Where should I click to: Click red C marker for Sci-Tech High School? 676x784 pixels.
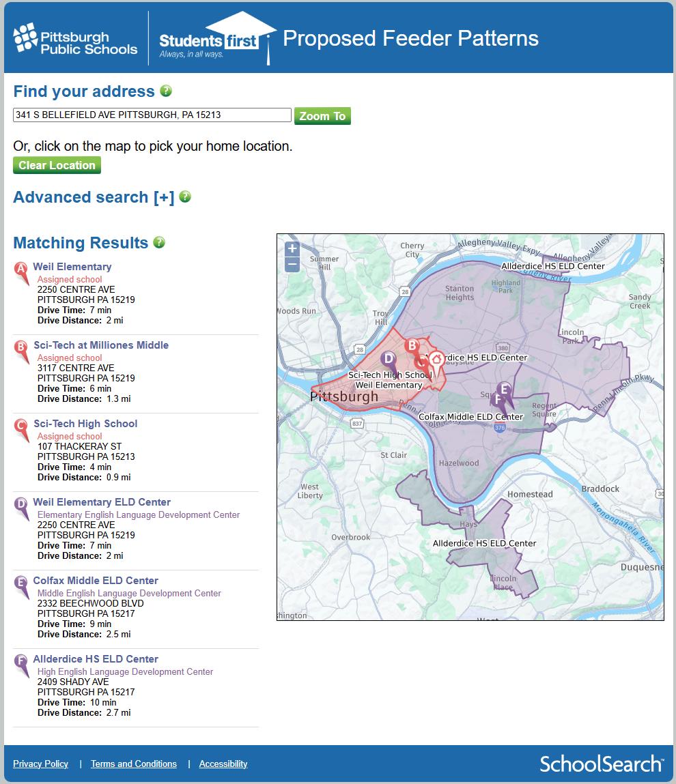[22, 430]
